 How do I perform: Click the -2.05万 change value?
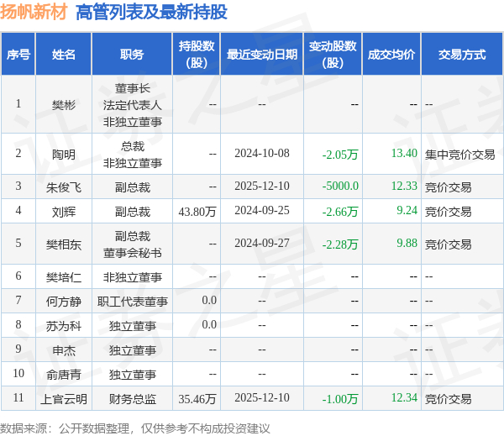[x=340, y=155]
